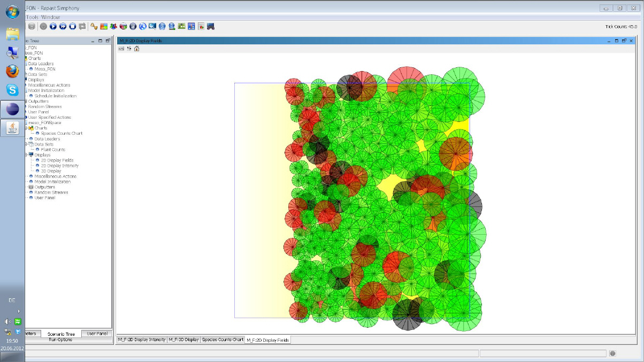Click the Tick Count readout
644x362 pixels.
(x=621, y=27)
